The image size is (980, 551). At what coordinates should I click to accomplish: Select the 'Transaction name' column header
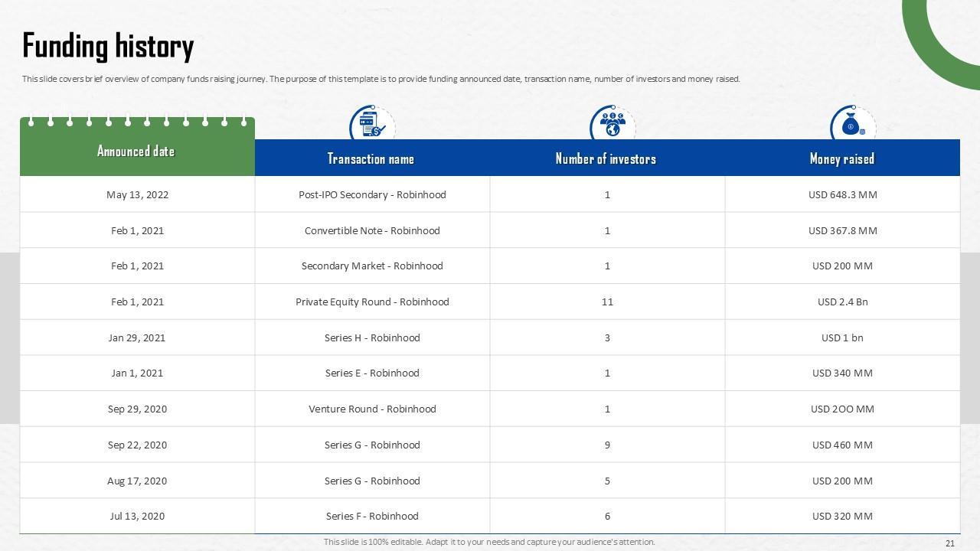click(x=371, y=158)
